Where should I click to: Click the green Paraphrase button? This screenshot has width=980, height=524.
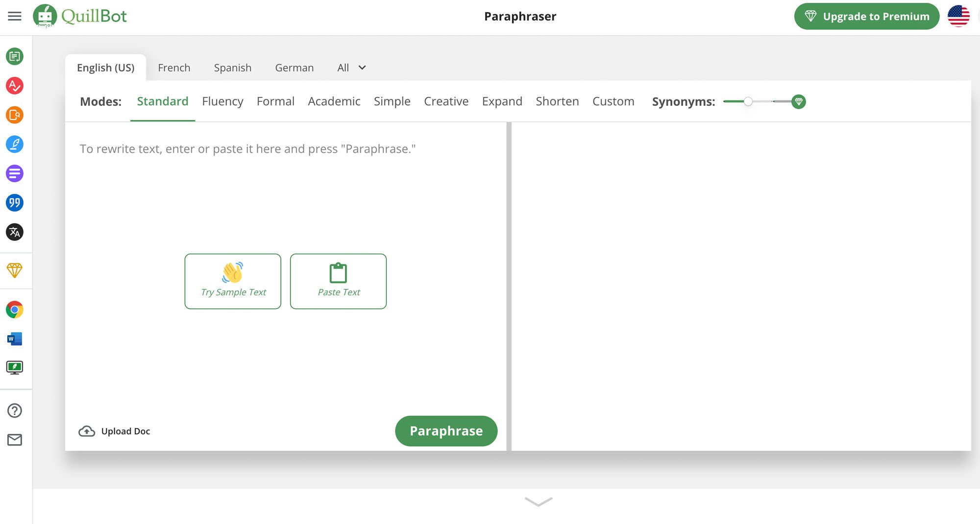tap(446, 431)
